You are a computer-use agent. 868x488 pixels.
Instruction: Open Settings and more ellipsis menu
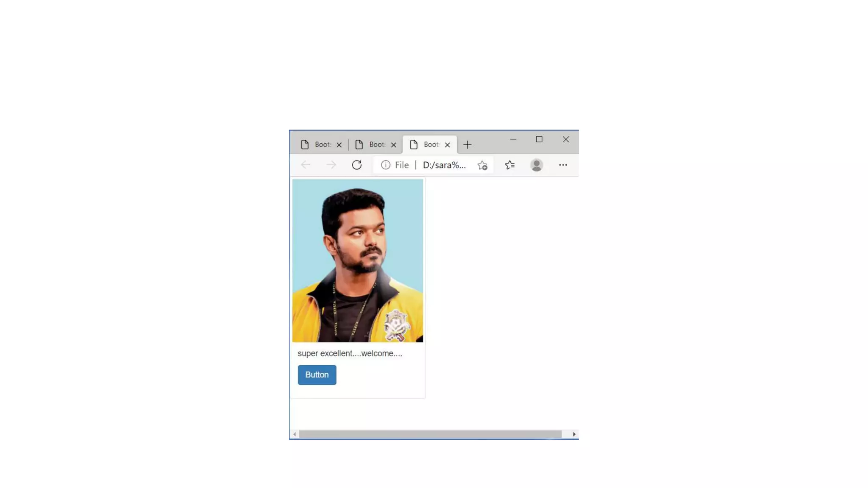point(563,165)
